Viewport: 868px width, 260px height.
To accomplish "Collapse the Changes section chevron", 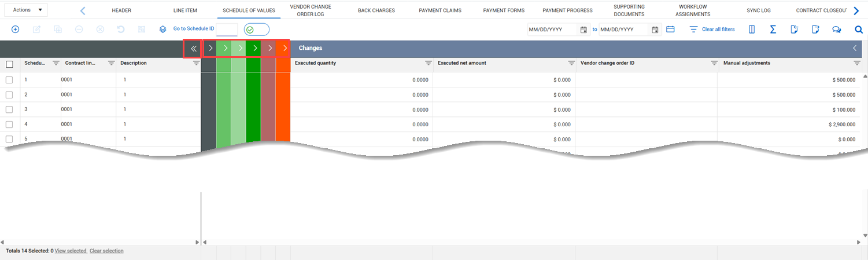I will pos(855,48).
